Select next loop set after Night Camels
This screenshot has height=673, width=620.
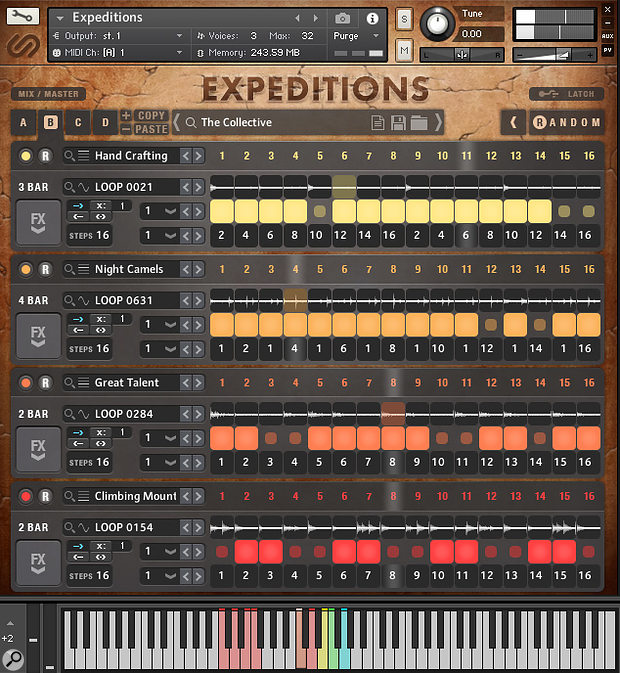pos(198,270)
